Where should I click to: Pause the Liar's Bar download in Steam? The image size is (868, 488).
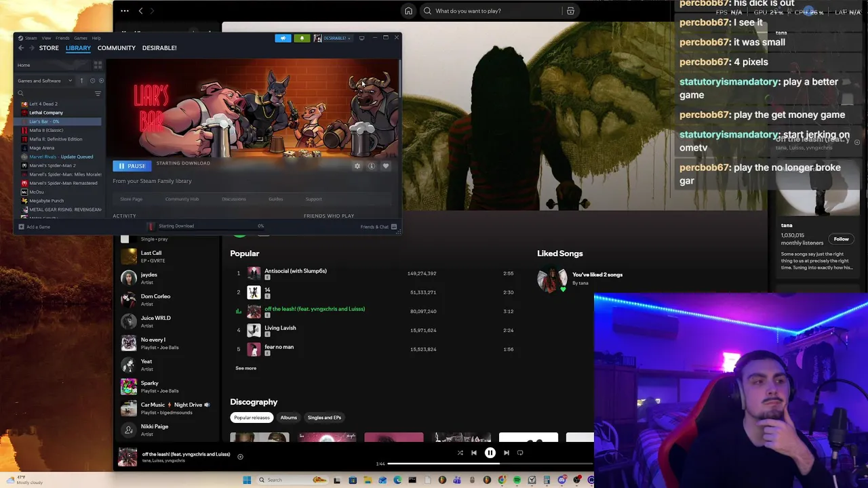click(x=132, y=166)
